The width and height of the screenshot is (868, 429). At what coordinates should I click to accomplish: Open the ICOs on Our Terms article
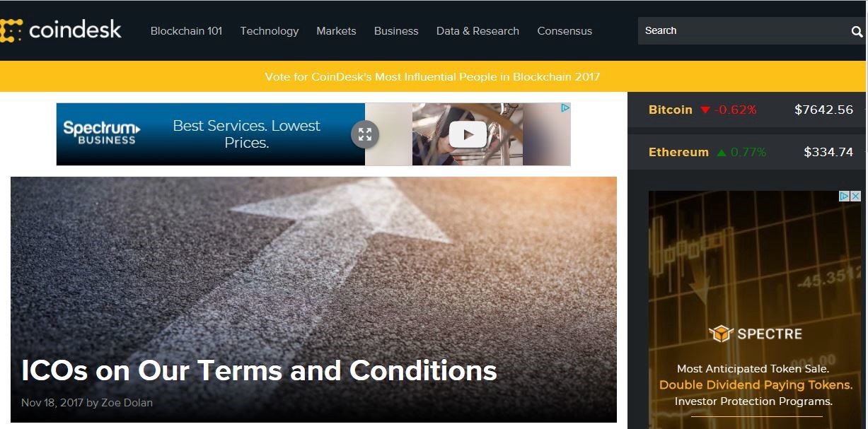click(259, 370)
